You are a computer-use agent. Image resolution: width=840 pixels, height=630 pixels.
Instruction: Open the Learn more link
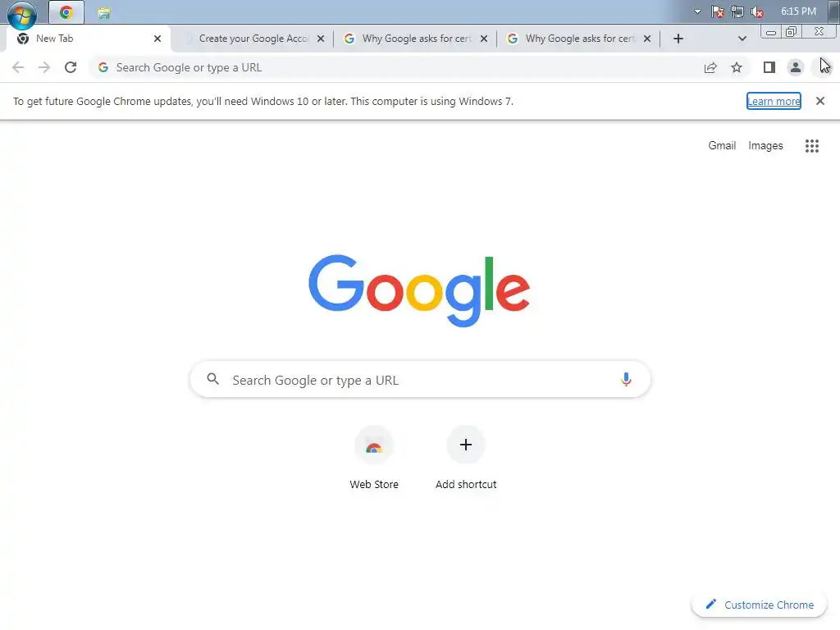pos(774,101)
